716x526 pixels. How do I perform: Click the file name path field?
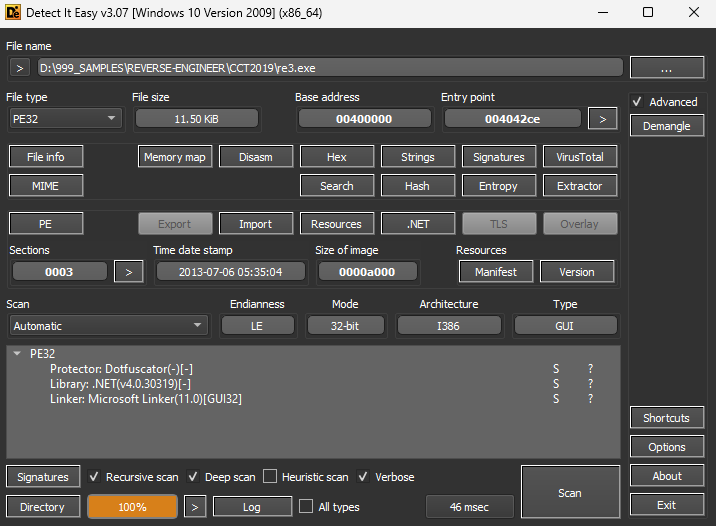point(329,68)
